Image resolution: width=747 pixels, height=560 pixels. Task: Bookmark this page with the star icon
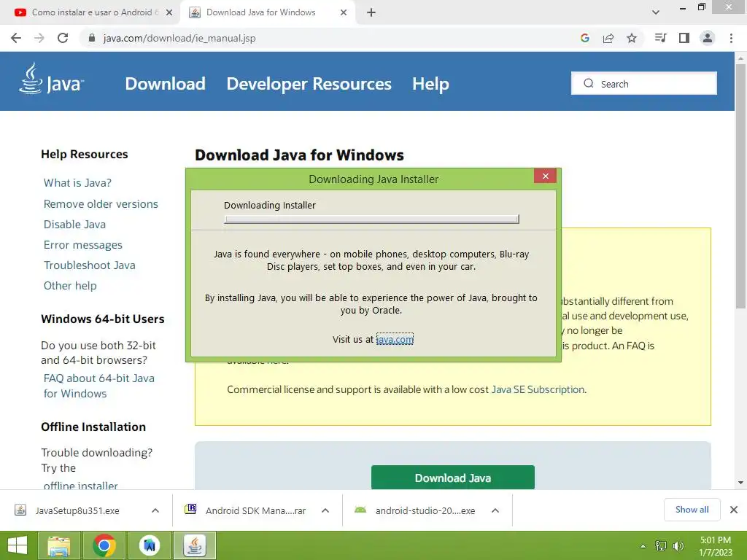[632, 38]
